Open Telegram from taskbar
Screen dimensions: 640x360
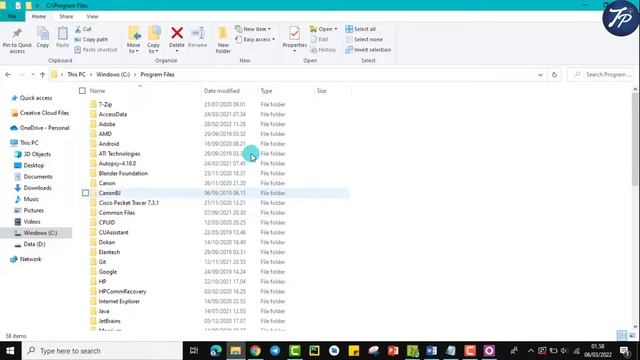275,351
